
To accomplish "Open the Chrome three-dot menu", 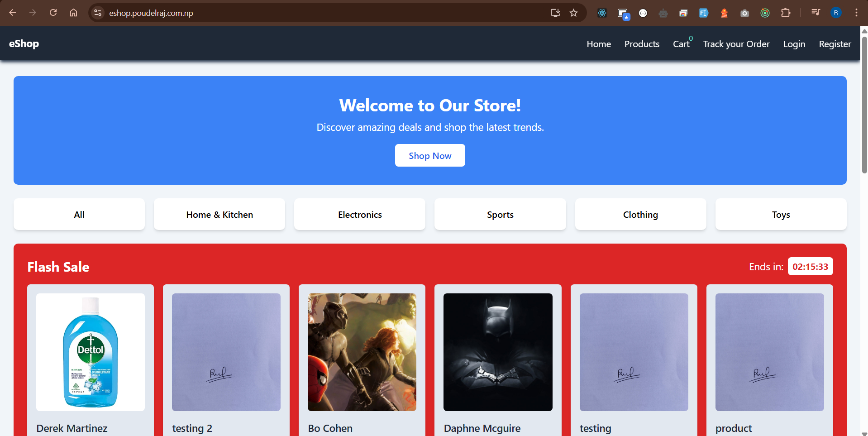I will coord(856,13).
